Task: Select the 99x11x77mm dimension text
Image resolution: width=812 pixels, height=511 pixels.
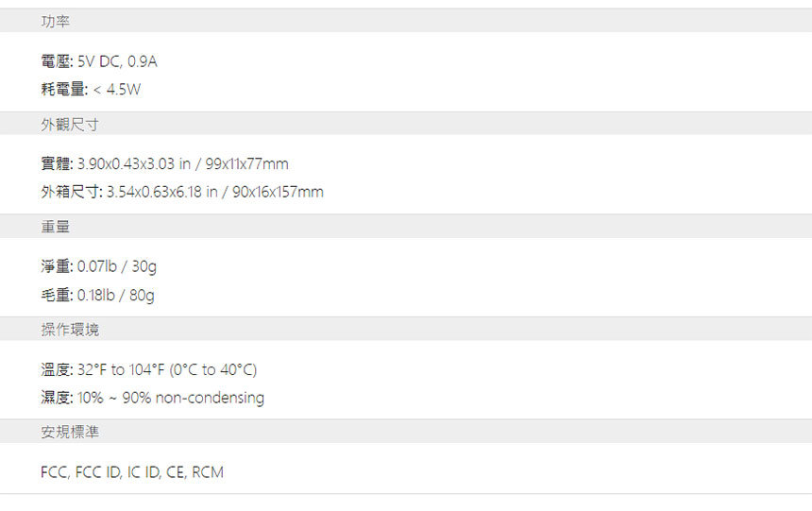Action: (246, 163)
